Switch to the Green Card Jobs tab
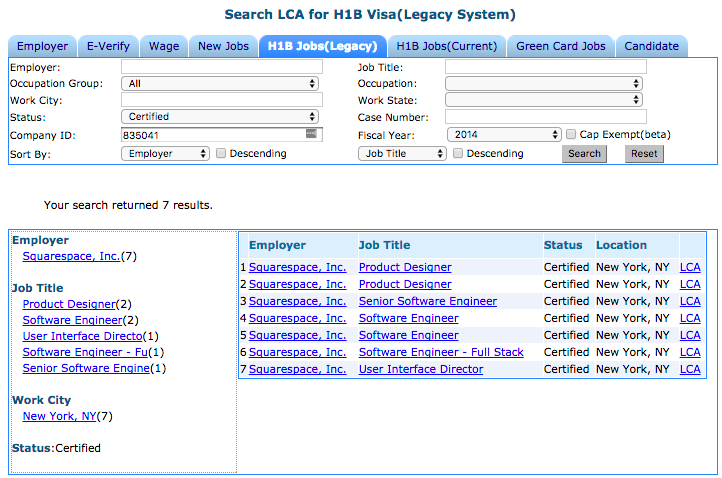 tap(561, 46)
